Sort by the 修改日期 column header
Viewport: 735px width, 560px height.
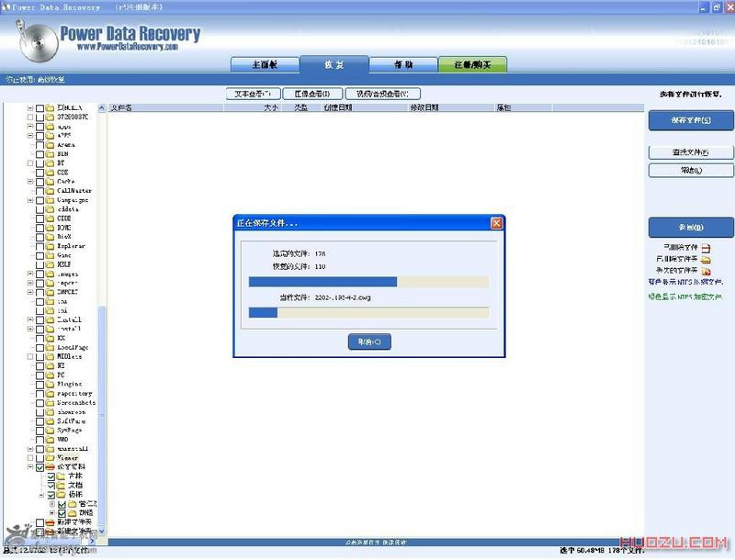[x=451, y=107]
